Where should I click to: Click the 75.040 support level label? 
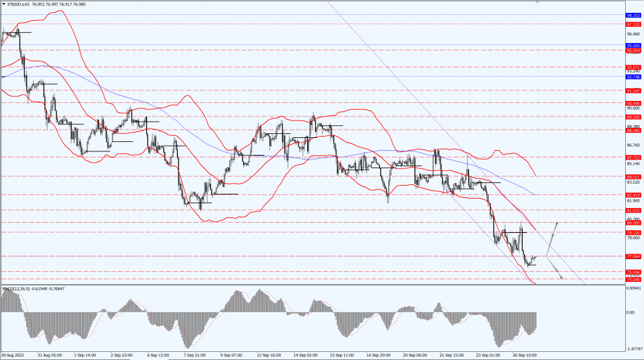pos(633,279)
